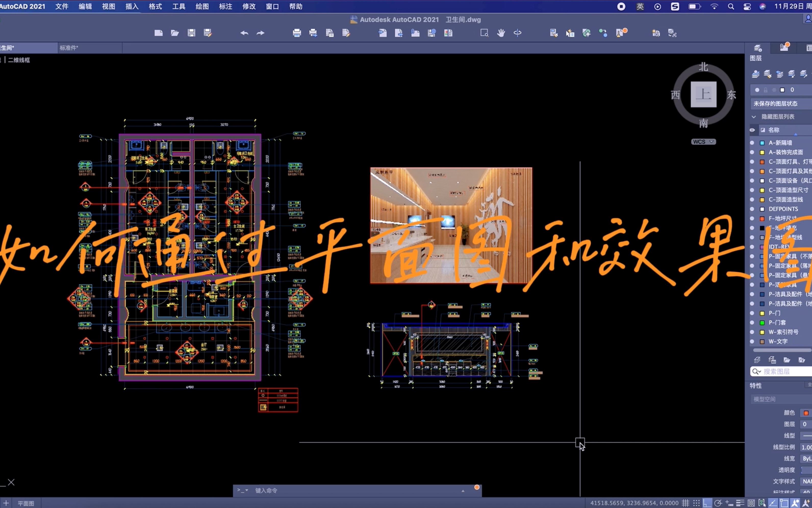Viewport: 812px width, 508px height.
Task: Toggle visibility of A-新隔墙 layer
Action: pos(752,143)
